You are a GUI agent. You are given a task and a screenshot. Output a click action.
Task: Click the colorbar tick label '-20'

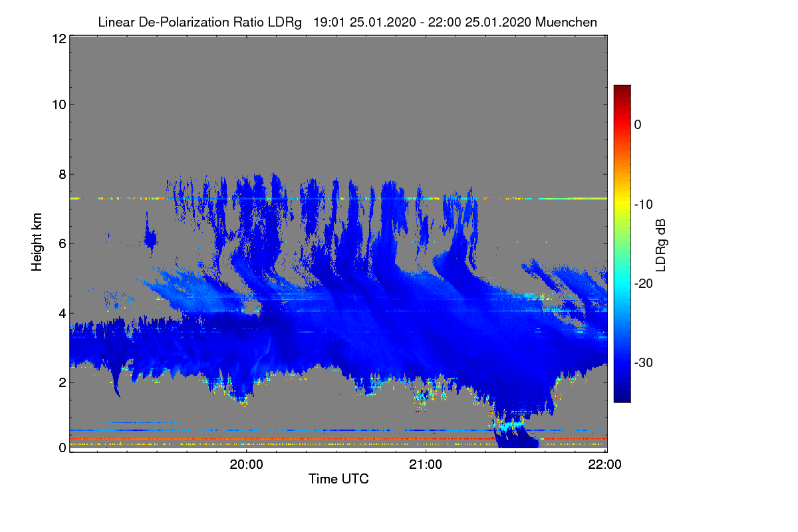pos(644,283)
